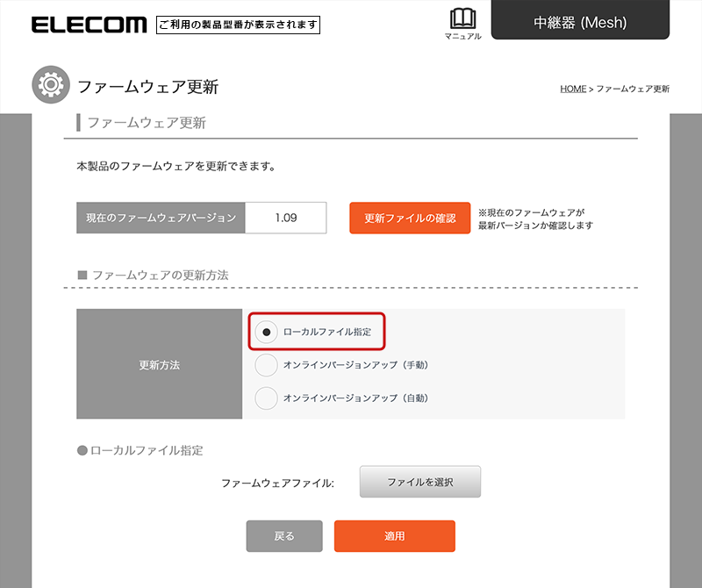Click the 更新ファイルの確認 button
702x588 pixels.
[x=410, y=219]
